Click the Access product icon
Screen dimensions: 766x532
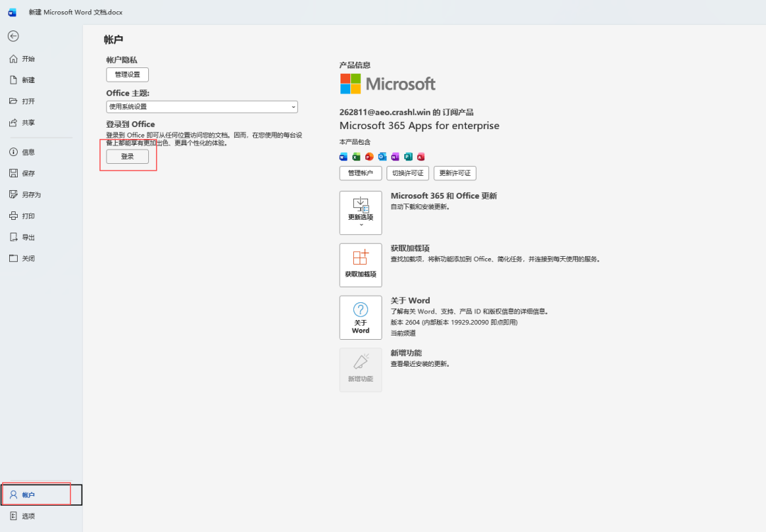pyautogui.click(x=421, y=157)
